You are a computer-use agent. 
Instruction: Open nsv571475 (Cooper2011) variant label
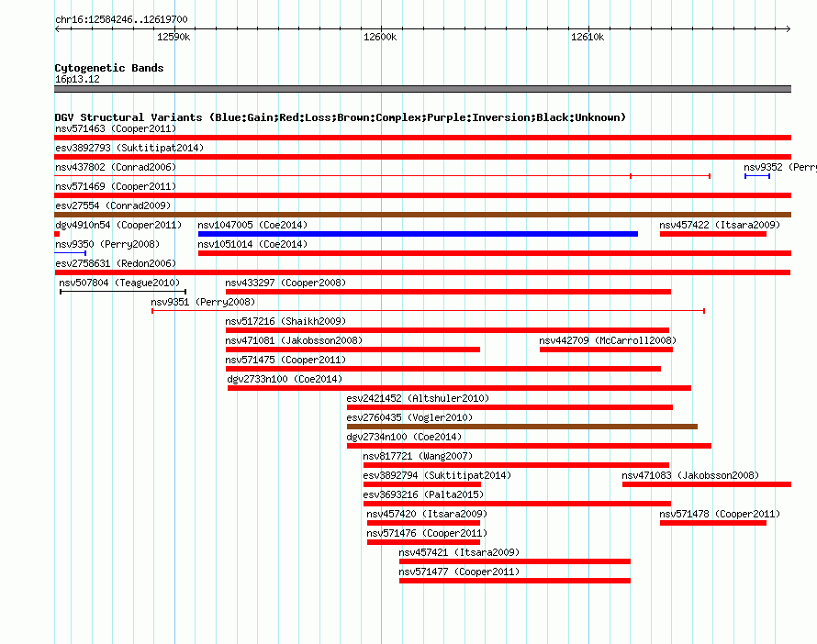tap(285, 360)
